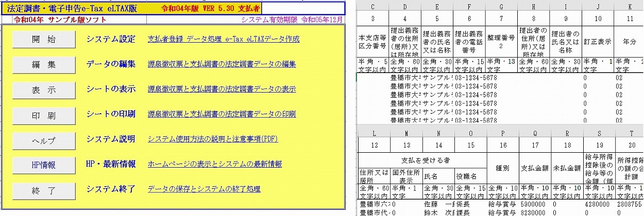This screenshot has width=644, height=216.
Task: Open link 源泉徴収票と支払調書の法定調書データの表示
Action: coord(222,89)
